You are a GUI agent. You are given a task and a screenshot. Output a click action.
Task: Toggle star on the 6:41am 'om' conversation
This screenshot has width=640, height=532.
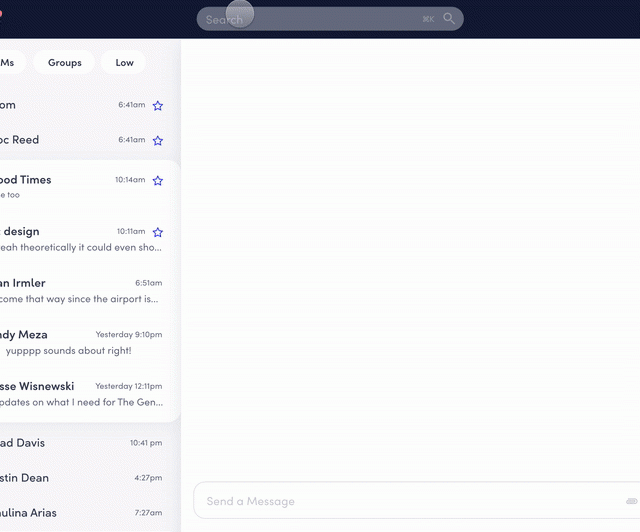click(158, 106)
